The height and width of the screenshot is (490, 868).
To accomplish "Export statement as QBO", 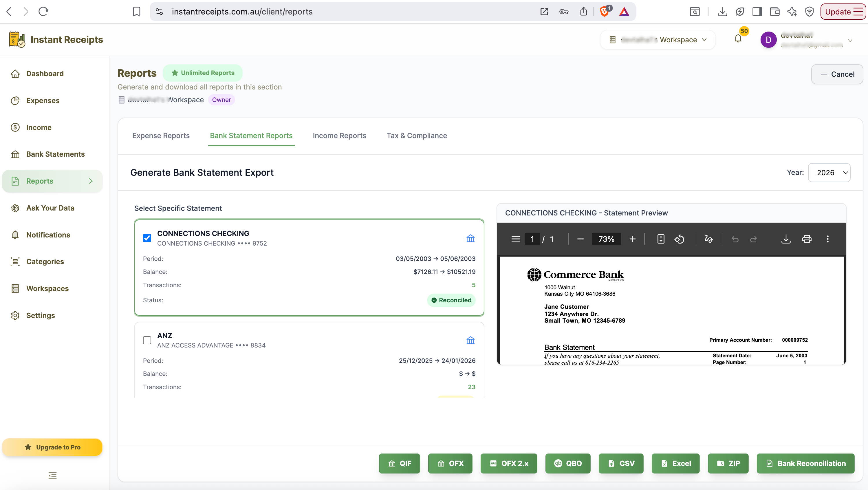I will [568, 463].
